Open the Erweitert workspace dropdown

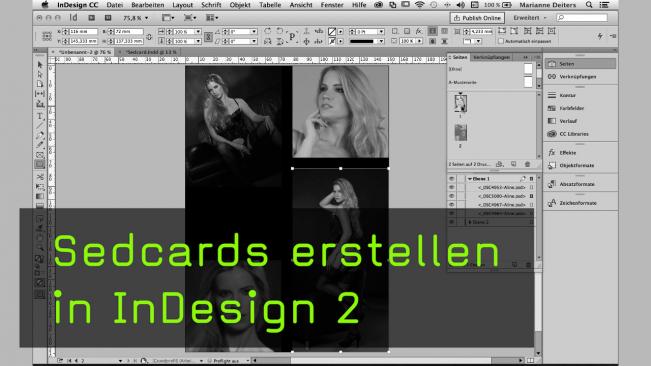(x=530, y=18)
